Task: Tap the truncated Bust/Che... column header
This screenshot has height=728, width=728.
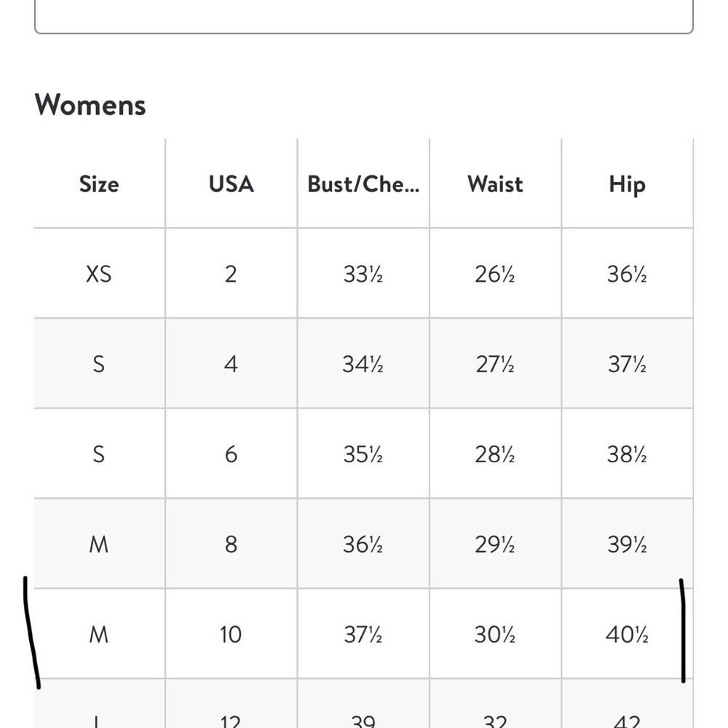Action: click(363, 184)
